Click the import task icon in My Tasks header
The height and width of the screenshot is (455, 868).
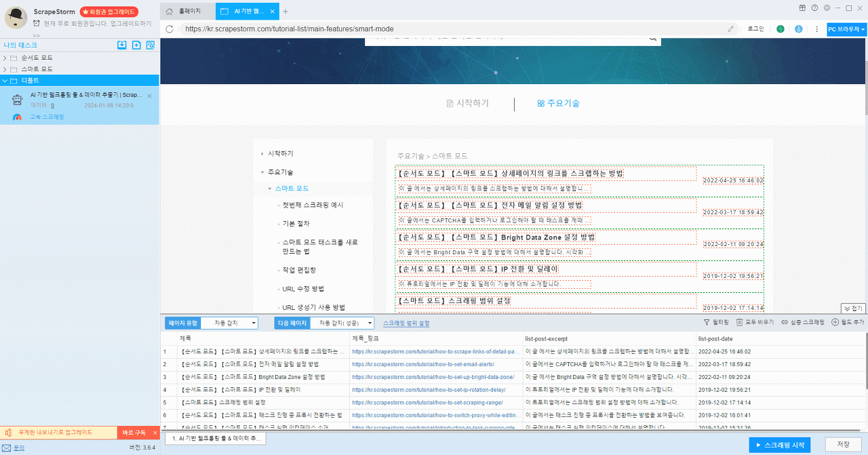122,45
